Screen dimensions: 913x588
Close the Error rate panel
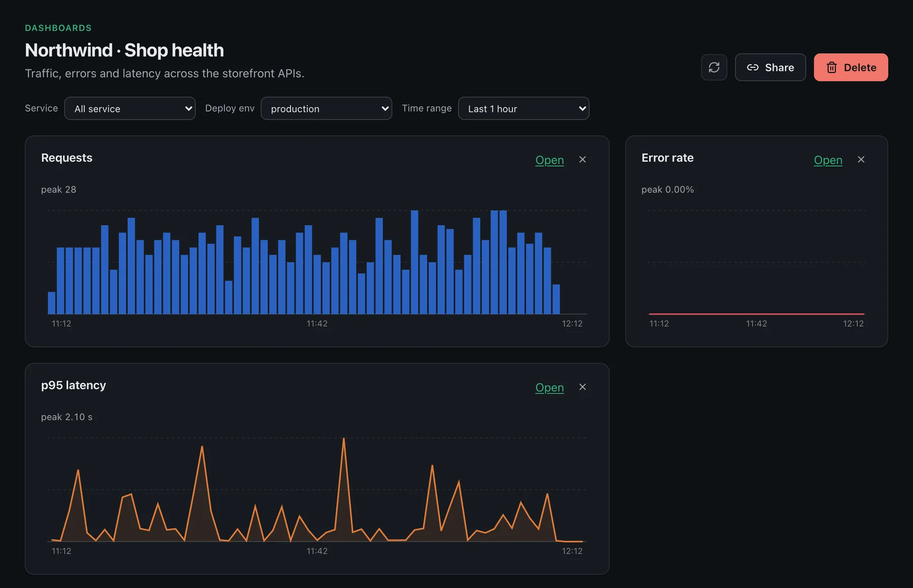click(x=861, y=160)
